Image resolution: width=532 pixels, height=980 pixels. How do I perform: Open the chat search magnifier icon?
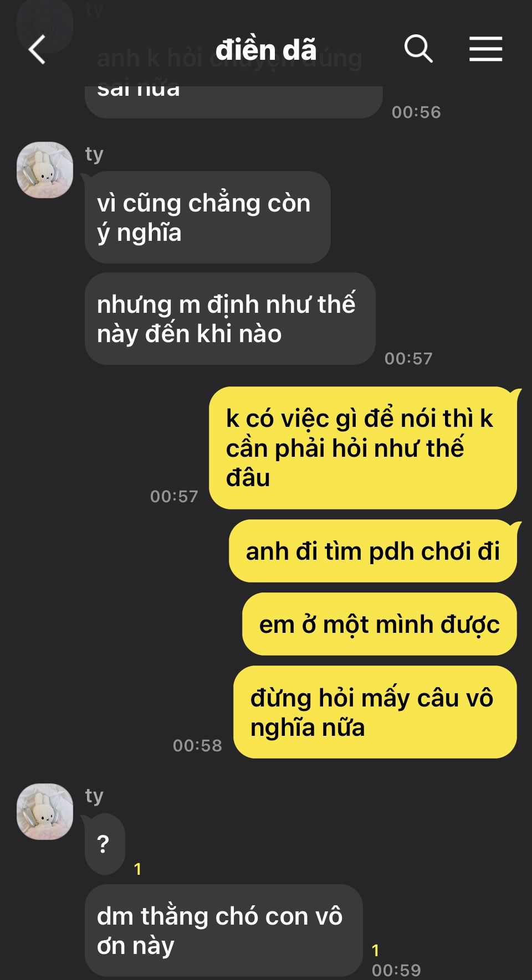pos(418,49)
